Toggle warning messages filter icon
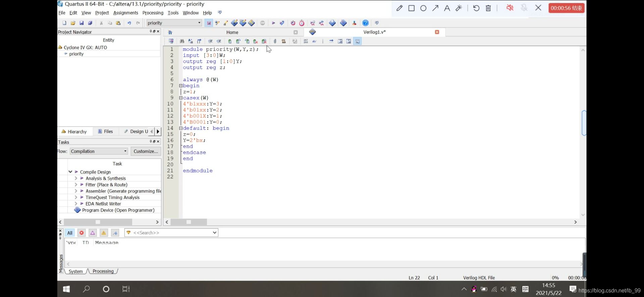Image resolution: width=644 pixels, height=297 pixels. (x=104, y=233)
